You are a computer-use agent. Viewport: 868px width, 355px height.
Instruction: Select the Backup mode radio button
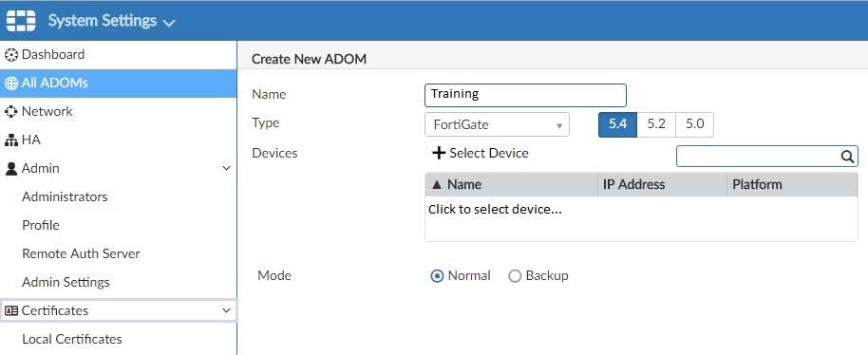click(515, 276)
